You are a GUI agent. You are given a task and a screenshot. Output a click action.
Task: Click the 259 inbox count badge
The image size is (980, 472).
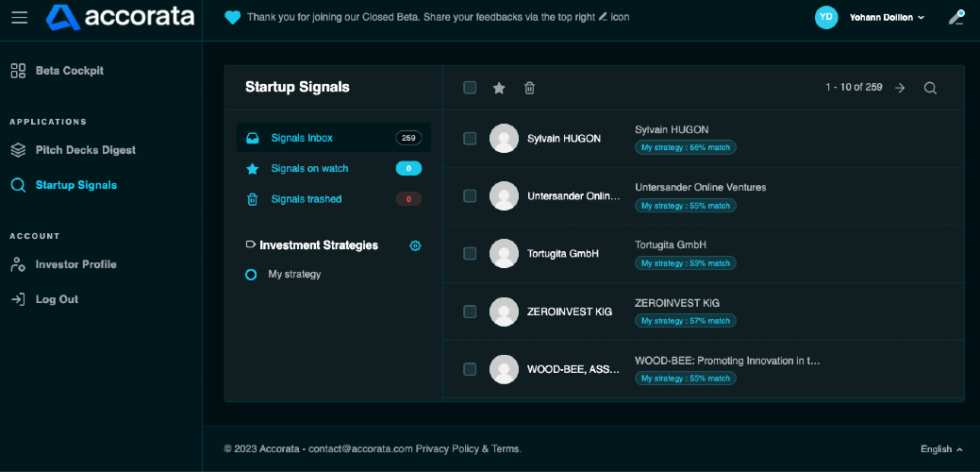[408, 138]
